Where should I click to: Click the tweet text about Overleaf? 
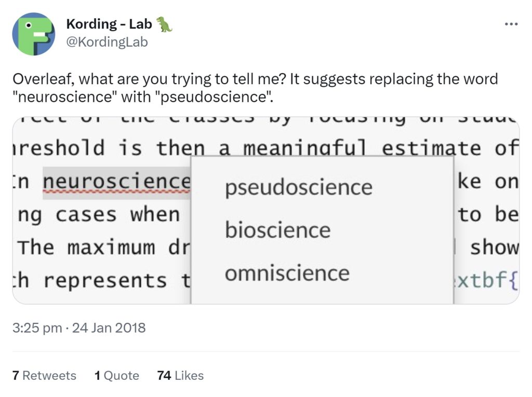point(255,88)
